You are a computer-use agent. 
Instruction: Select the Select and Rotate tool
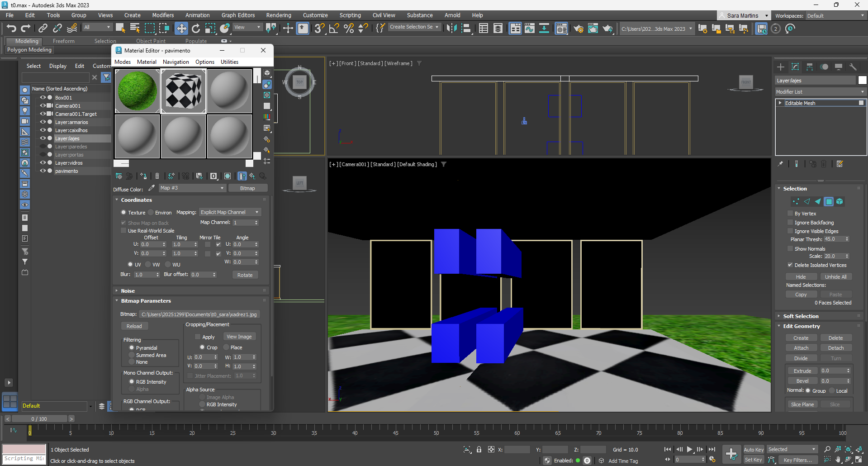click(195, 29)
